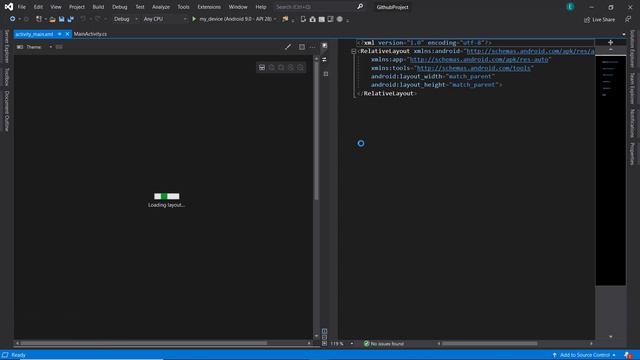Click the design view pane icon
Screen dimensions: 640x360
click(324, 46)
